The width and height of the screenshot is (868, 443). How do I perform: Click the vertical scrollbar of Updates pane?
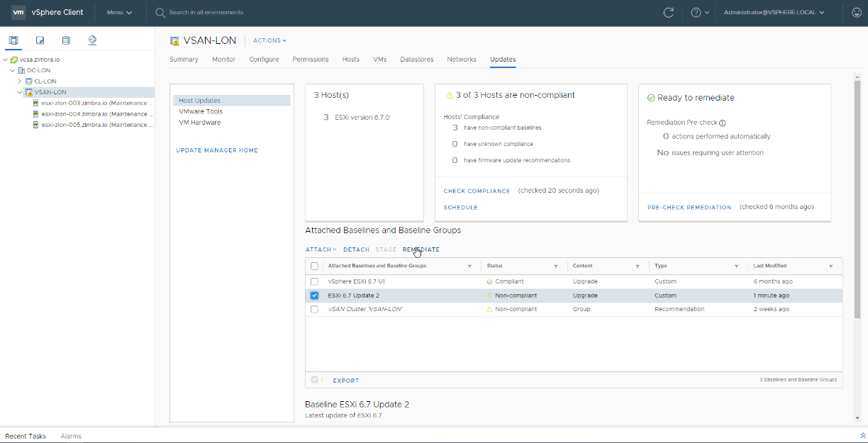click(857, 198)
